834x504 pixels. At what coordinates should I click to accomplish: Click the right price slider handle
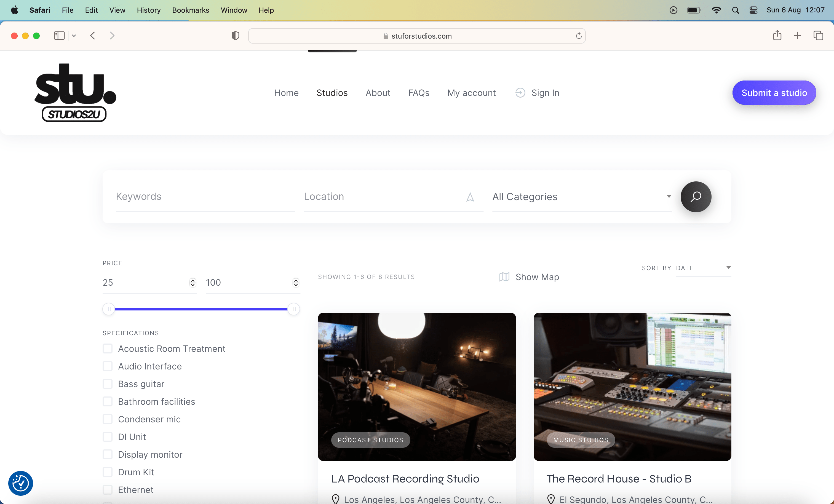click(293, 309)
